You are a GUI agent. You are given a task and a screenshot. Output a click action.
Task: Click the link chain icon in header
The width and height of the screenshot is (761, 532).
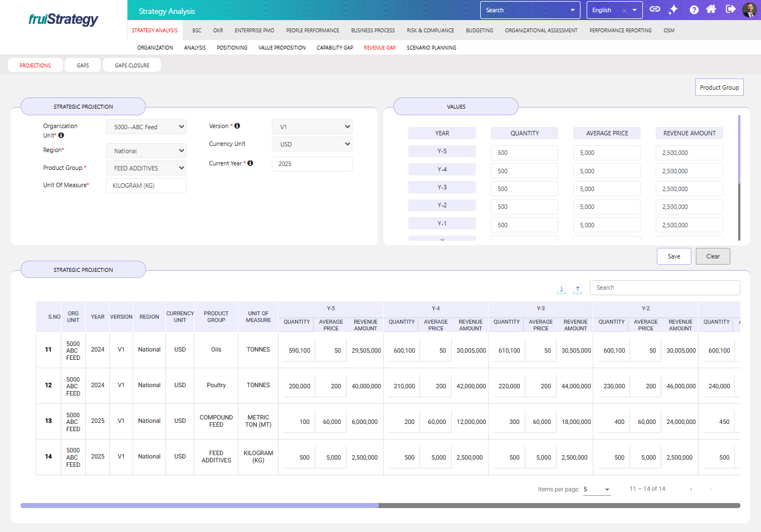pyautogui.click(x=655, y=9)
